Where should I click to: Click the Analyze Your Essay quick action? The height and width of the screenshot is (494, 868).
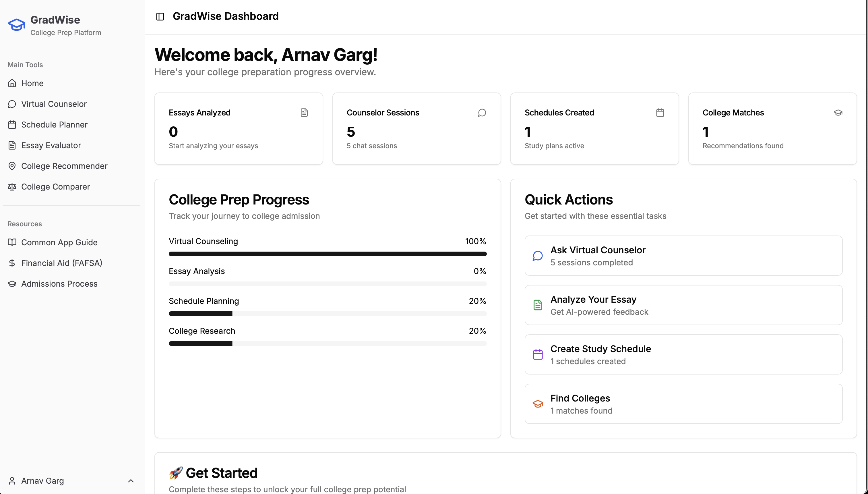683,305
